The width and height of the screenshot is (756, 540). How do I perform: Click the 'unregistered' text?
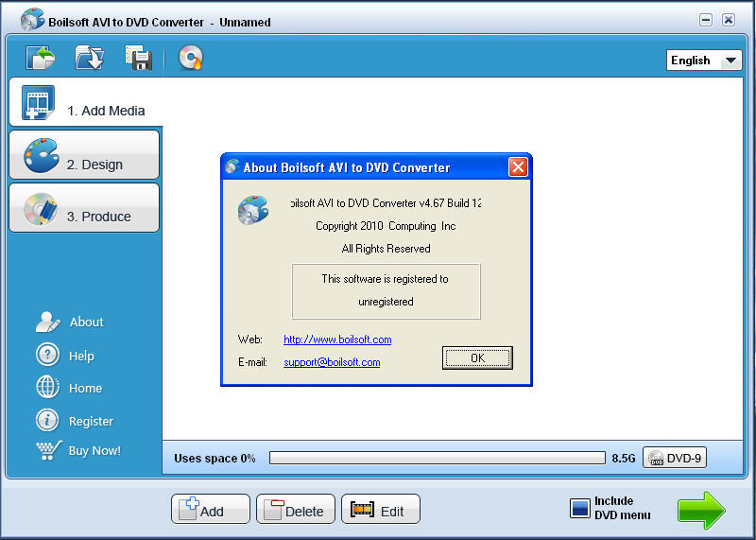(386, 302)
